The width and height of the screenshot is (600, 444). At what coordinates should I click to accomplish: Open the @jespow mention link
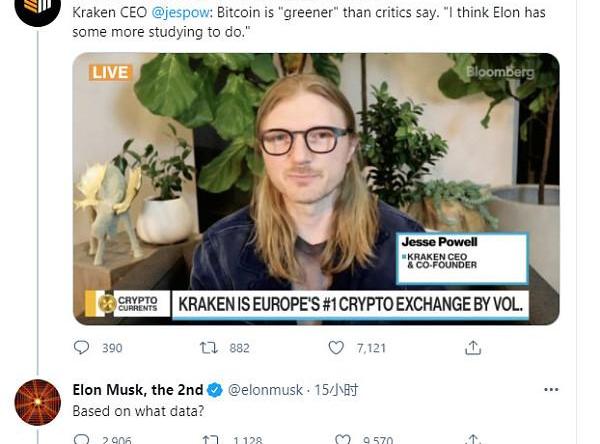(x=180, y=13)
